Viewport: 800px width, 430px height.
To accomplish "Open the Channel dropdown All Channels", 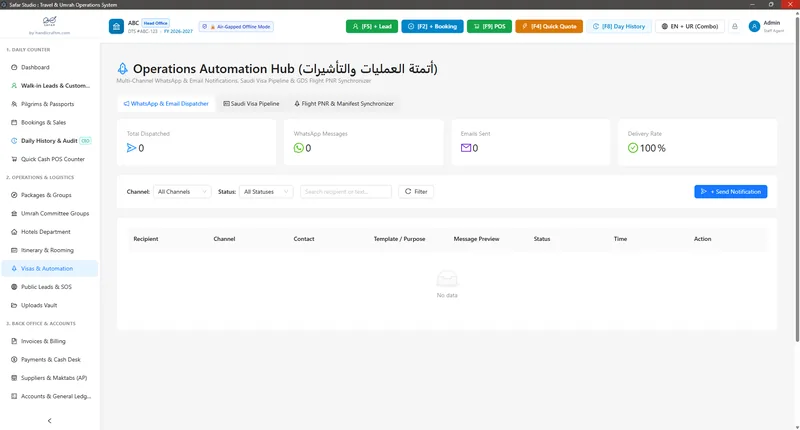I will click(x=182, y=192).
